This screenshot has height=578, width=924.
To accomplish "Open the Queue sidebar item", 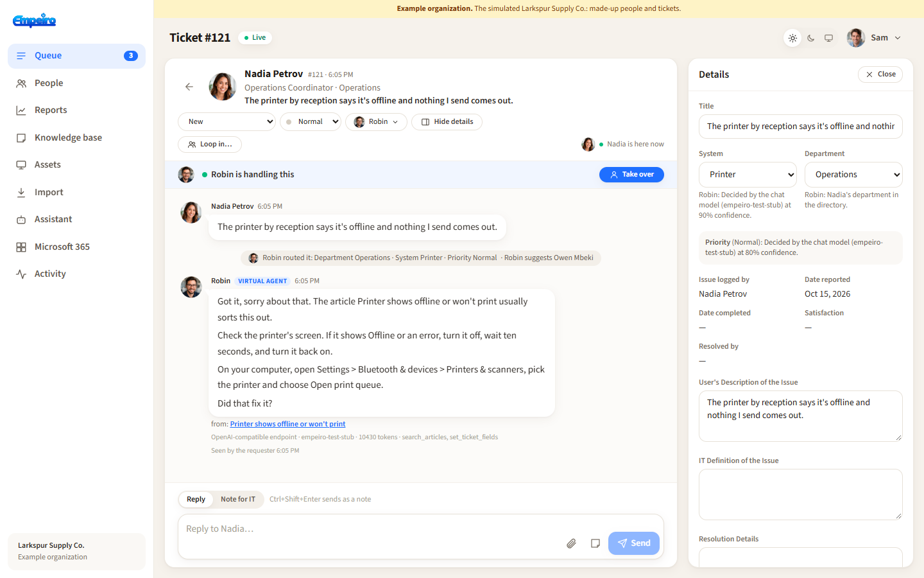I will 76,56.
